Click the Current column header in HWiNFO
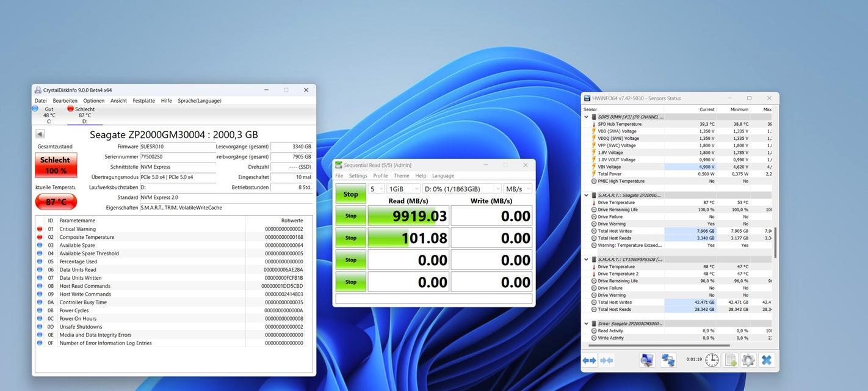The width and height of the screenshot is (868, 391). point(707,109)
